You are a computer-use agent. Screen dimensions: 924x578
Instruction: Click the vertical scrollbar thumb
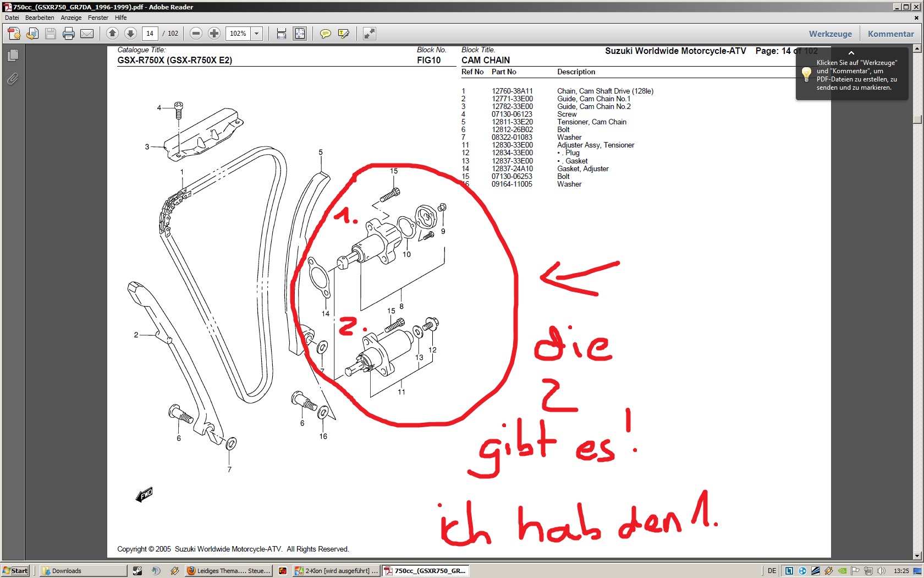tap(917, 119)
